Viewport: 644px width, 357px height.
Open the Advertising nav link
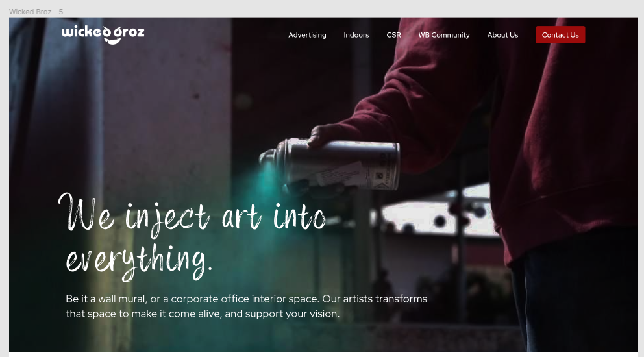[307, 35]
